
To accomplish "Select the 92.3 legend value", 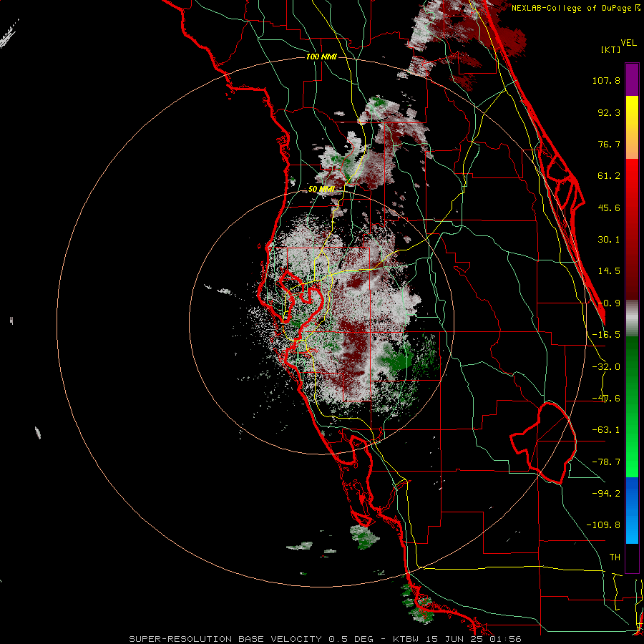I will tap(609, 112).
